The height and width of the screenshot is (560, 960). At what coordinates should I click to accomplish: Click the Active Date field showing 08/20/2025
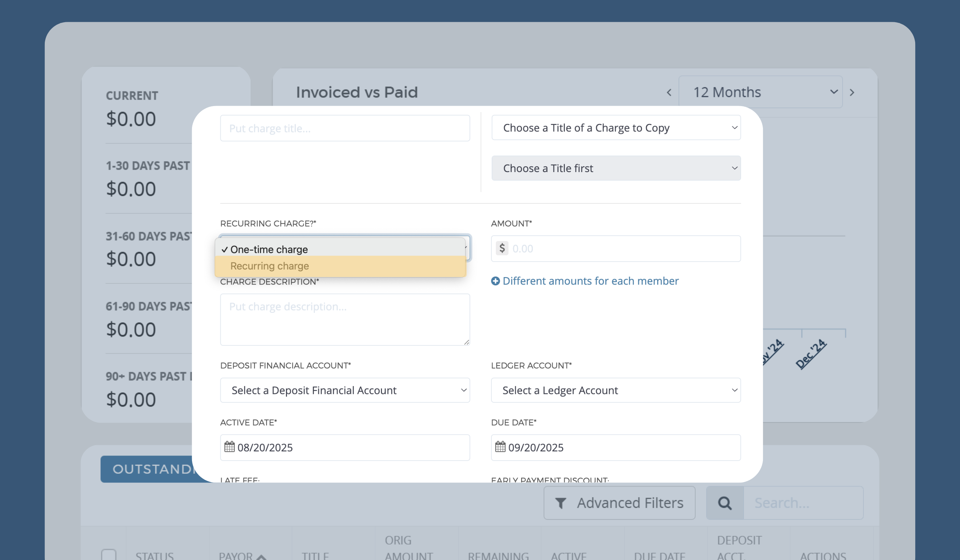point(345,447)
